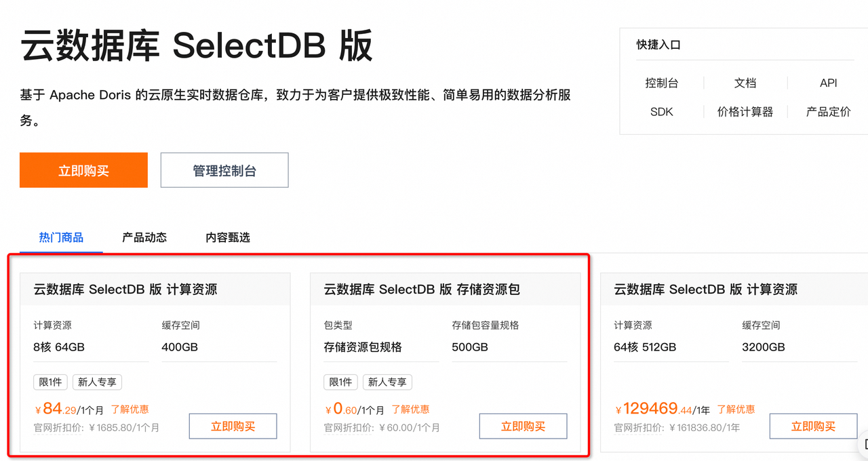Open the 价格计算器 price calculator
The image size is (868, 461).
[x=745, y=111]
